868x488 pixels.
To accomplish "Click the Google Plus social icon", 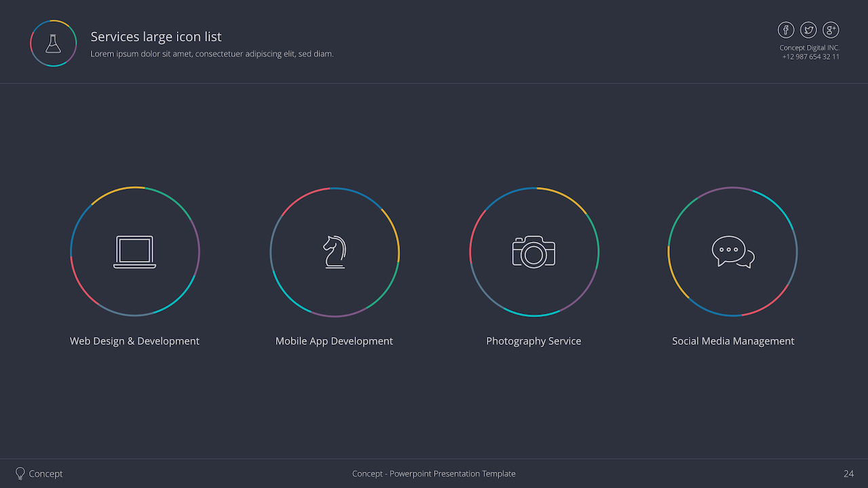I will click(x=831, y=30).
